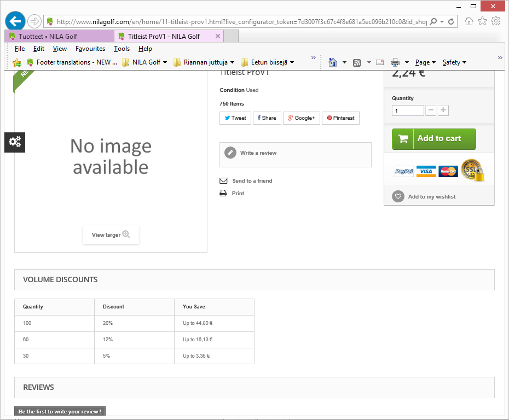Expand the NILA Golf favourites folder
Viewport: 509px width, 420px height.
click(144, 62)
